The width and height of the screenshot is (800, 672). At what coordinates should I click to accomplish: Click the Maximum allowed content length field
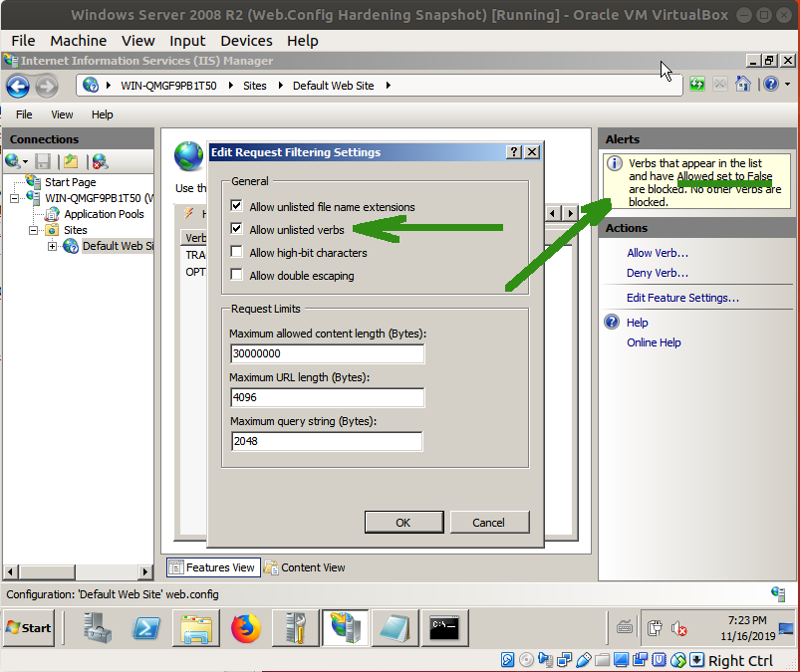point(327,353)
